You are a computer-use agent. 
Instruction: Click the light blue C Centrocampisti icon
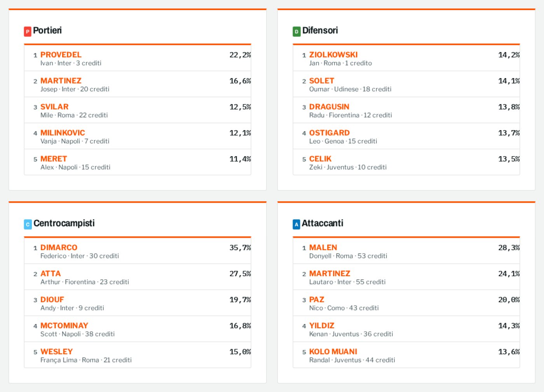(28, 224)
